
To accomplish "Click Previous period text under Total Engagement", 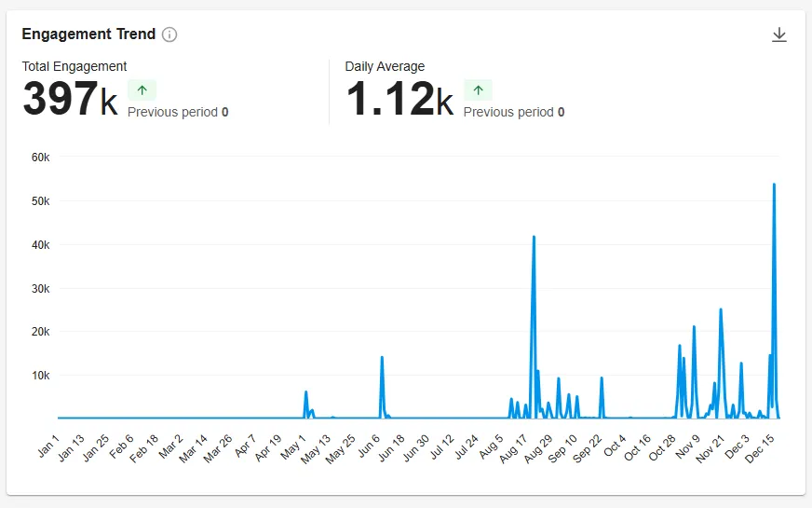I will point(172,112).
